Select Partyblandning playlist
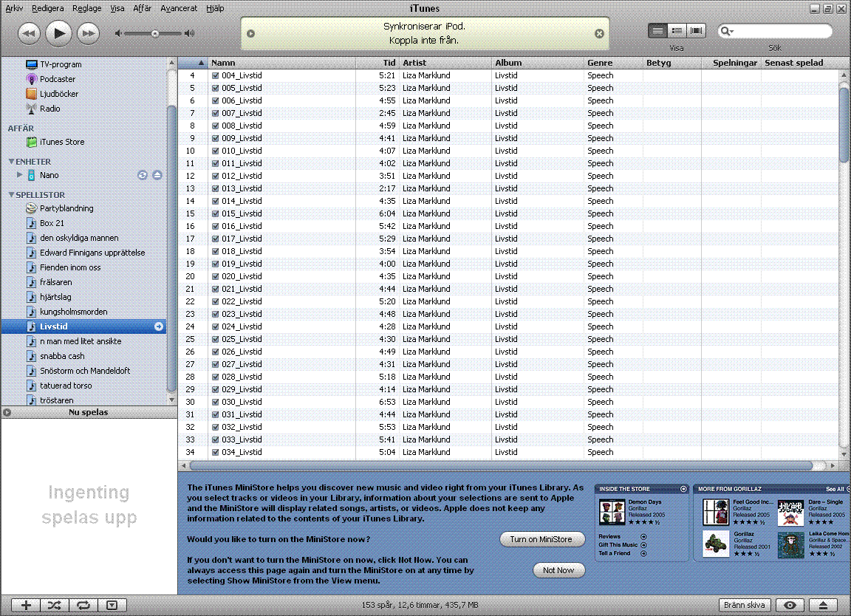Viewport: 851px width, 616px height. [66, 208]
